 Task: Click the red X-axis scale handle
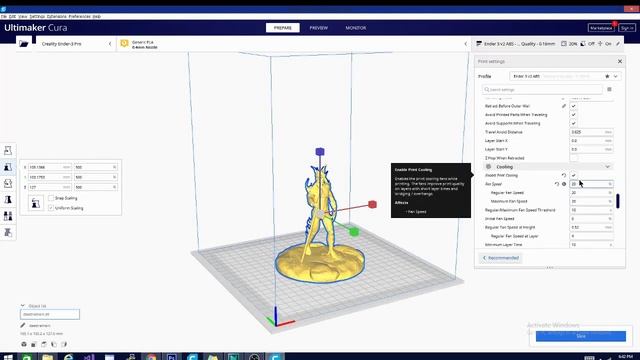372,204
